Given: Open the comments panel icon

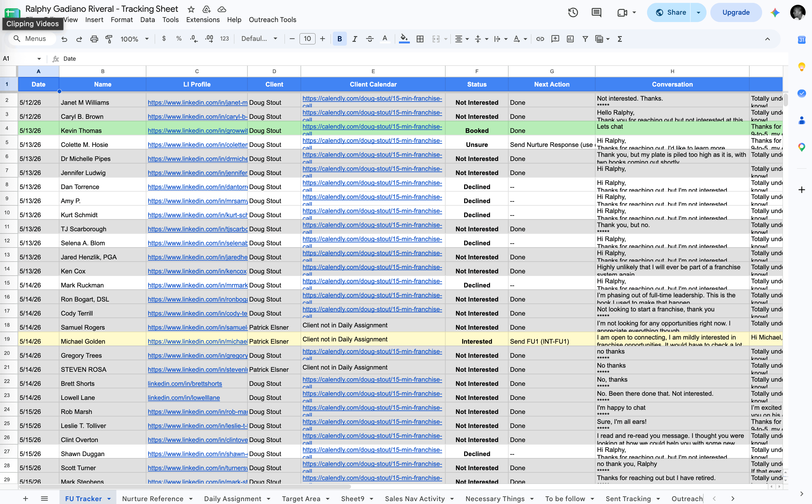Looking at the screenshot, I should (596, 13).
